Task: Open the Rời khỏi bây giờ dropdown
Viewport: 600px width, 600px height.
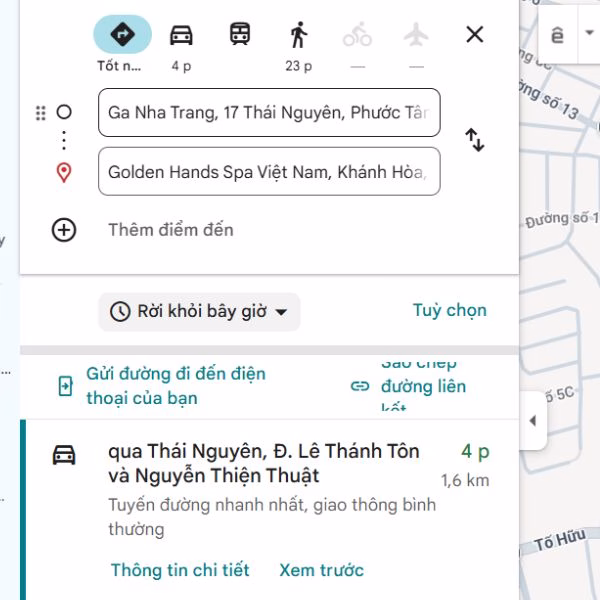Action: tap(199, 311)
